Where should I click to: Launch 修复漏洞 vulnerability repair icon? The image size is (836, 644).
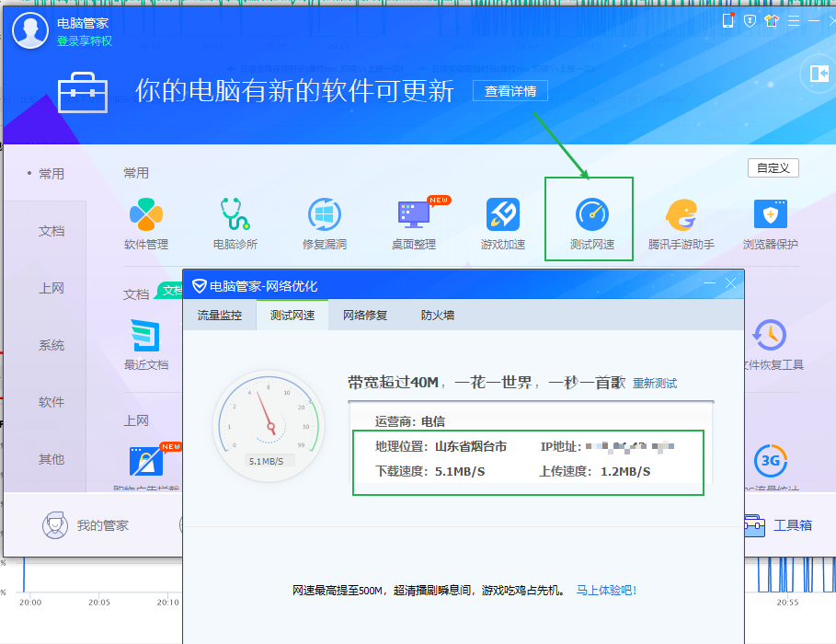[324, 214]
